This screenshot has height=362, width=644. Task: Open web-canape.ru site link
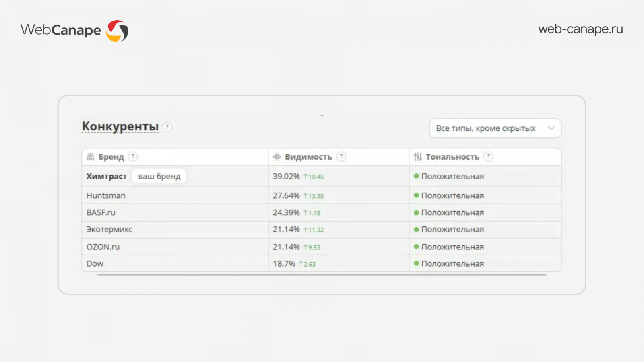pyautogui.click(x=580, y=29)
